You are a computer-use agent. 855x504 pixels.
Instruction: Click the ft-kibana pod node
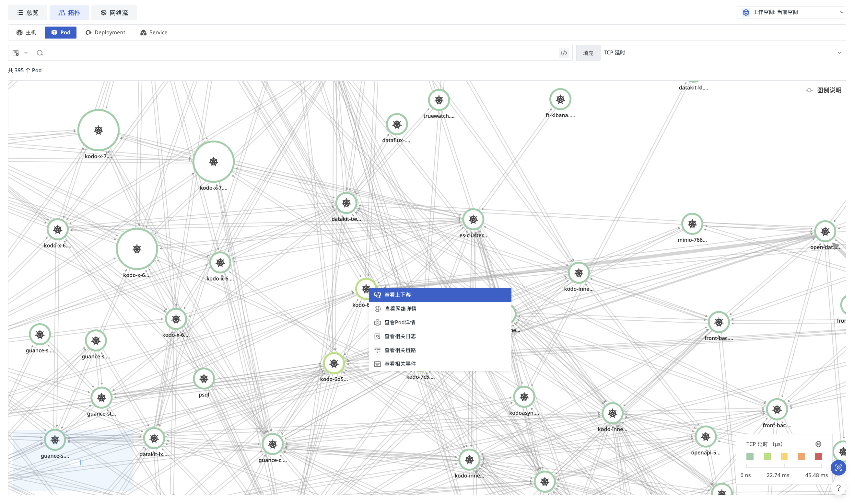tap(560, 99)
